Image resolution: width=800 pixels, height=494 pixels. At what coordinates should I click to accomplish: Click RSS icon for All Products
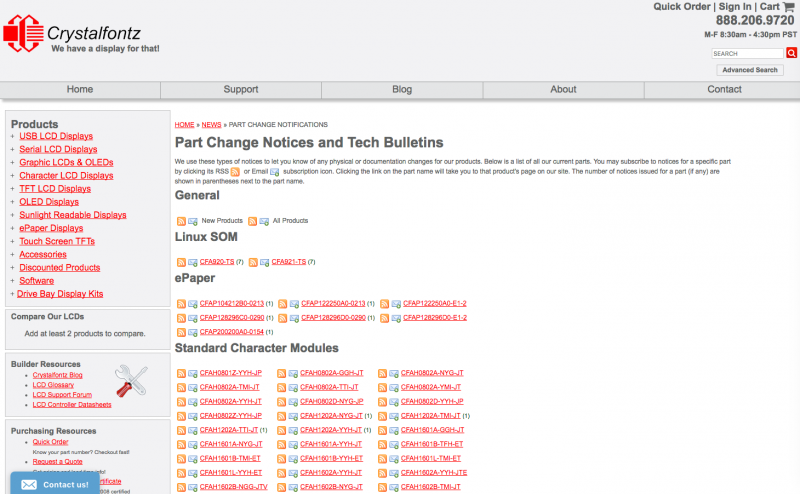pyautogui.click(x=253, y=221)
